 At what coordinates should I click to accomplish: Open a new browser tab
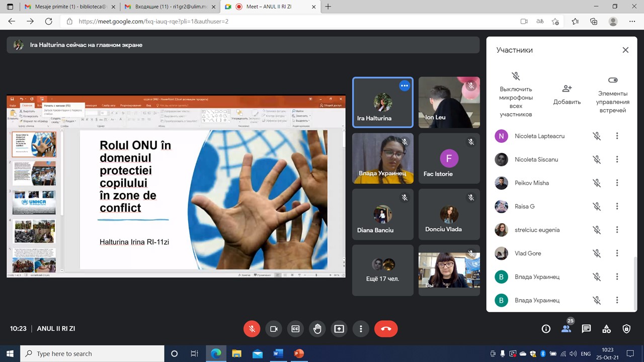point(328,7)
